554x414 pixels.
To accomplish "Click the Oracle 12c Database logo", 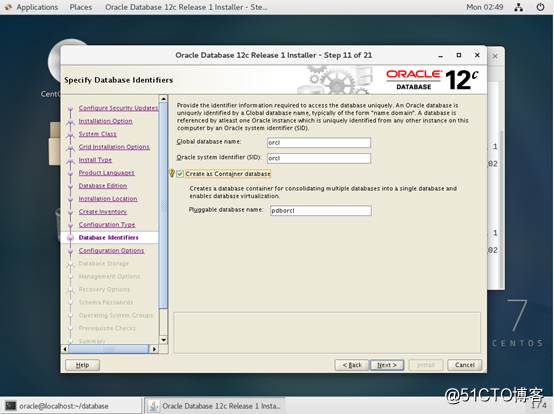I will click(432, 79).
